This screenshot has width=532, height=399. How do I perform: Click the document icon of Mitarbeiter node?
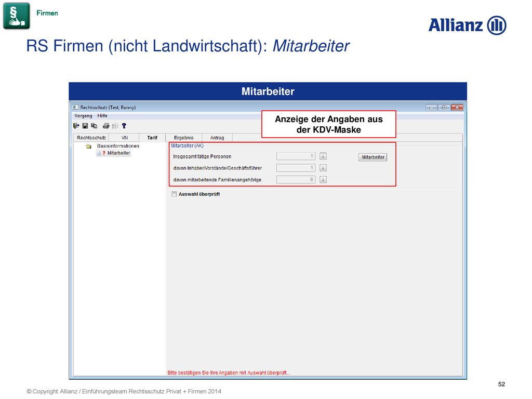(99, 153)
